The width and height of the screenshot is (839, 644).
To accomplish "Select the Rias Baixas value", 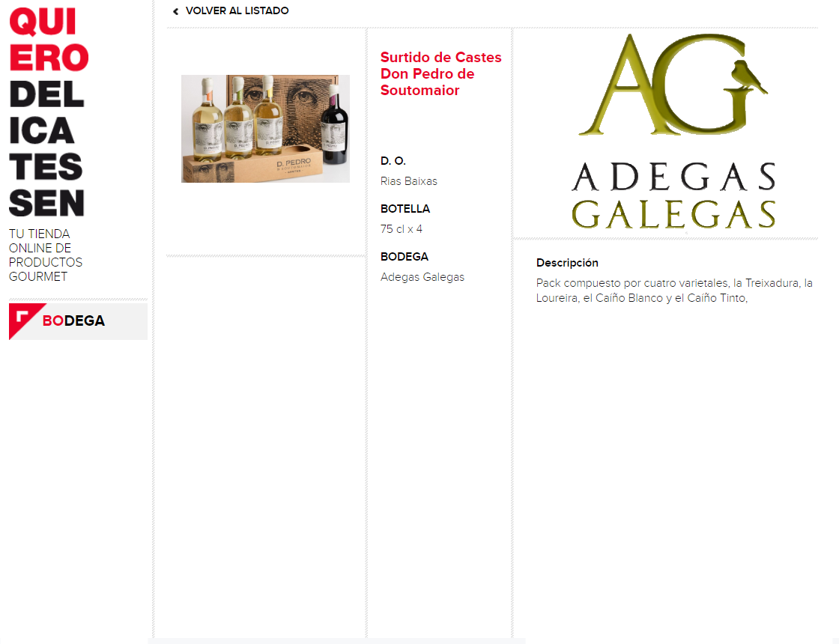I will [x=408, y=181].
